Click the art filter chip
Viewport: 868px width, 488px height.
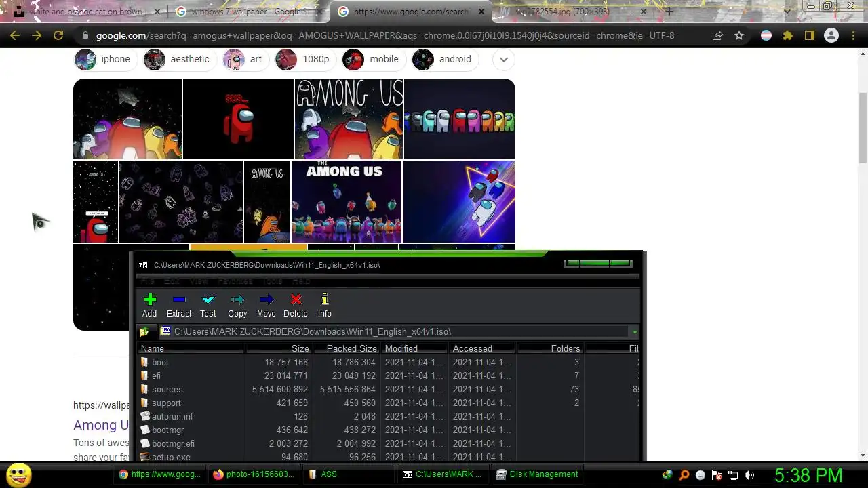pos(245,59)
